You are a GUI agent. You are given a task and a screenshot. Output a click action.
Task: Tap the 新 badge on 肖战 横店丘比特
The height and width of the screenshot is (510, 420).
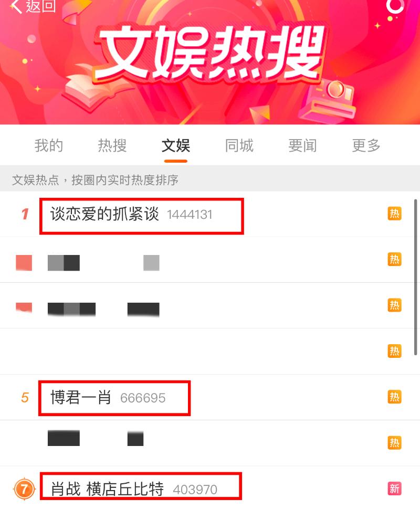point(394,488)
